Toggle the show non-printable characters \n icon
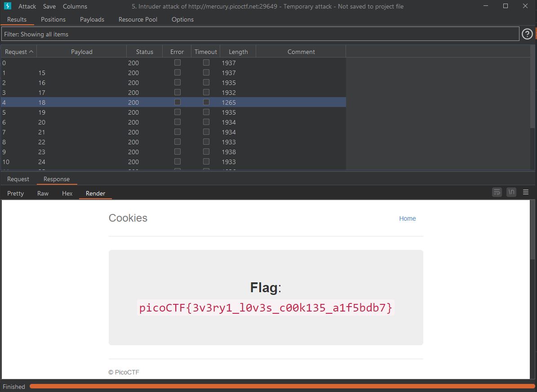537x392 pixels. [x=511, y=192]
